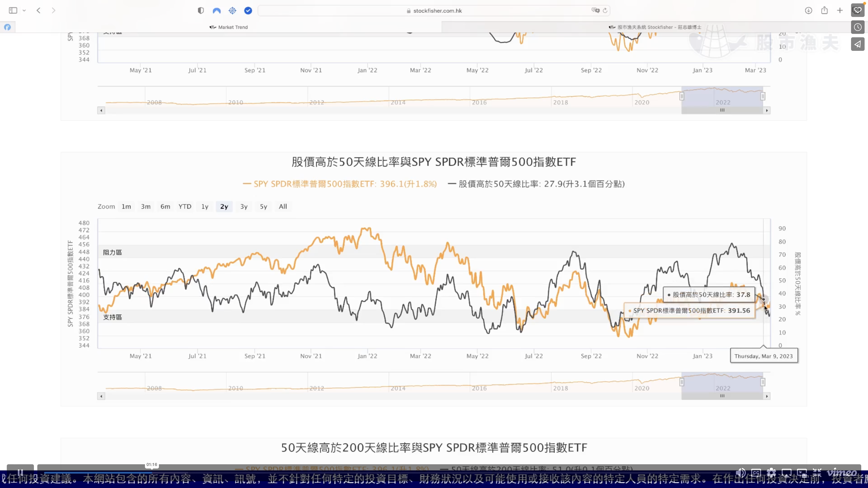This screenshot has width=868, height=488.
Task: Switch to the Market Trend tab
Action: (x=228, y=27)
